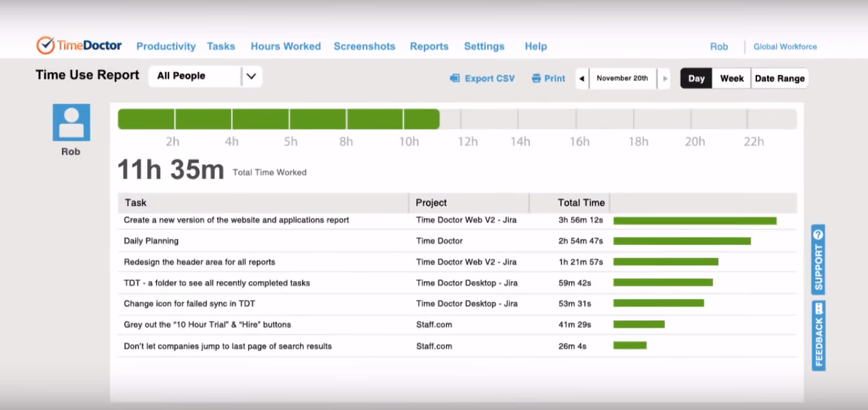Switch to Week view
Viewport: 868px width, 410px height.
pyautogui.click(x=732, y=79)
